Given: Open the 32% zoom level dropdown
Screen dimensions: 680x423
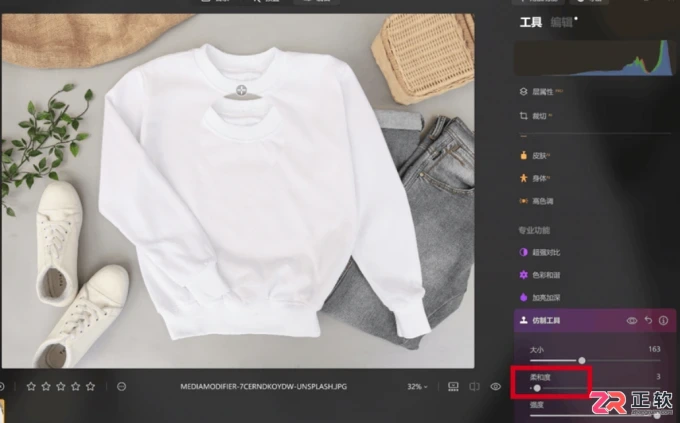Looking at the screenshot, I should (x=417, y=387).
